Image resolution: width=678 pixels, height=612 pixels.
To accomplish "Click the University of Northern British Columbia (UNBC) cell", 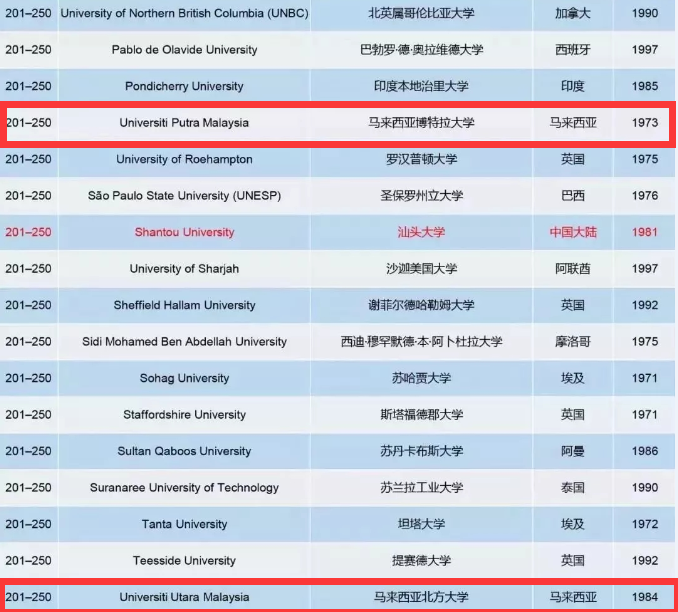I will point(185,13).
